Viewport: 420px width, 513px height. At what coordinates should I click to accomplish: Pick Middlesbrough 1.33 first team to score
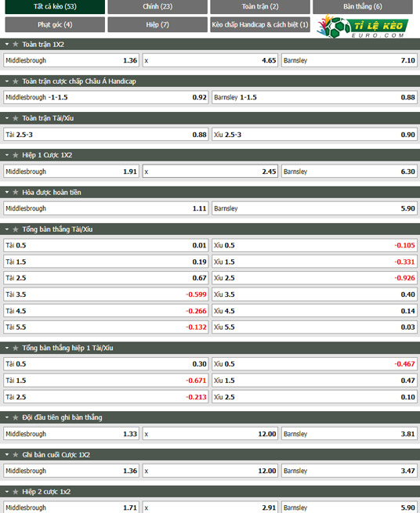pyautogui.click(x=71, y=434)
